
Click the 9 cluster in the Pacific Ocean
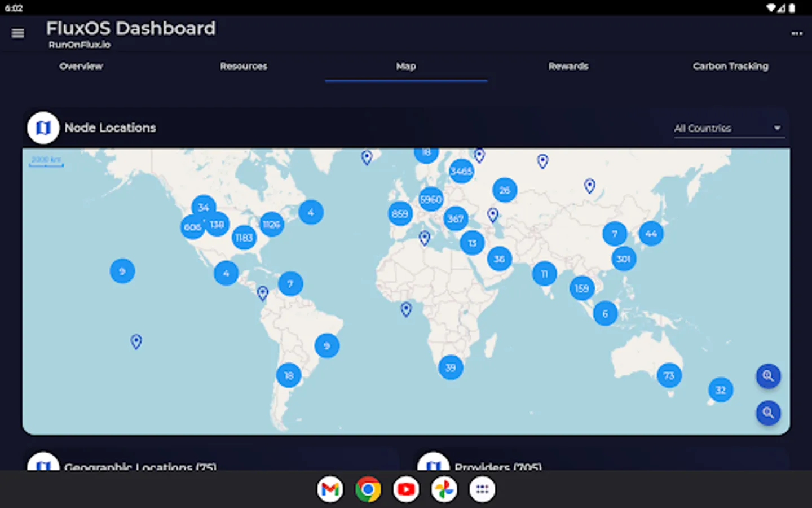point(122,271)
